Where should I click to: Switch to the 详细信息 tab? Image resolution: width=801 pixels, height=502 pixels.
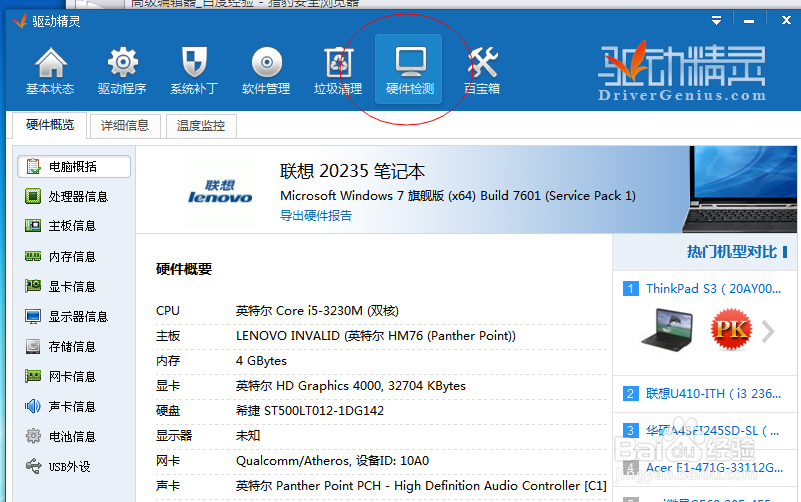click(125, 126)
